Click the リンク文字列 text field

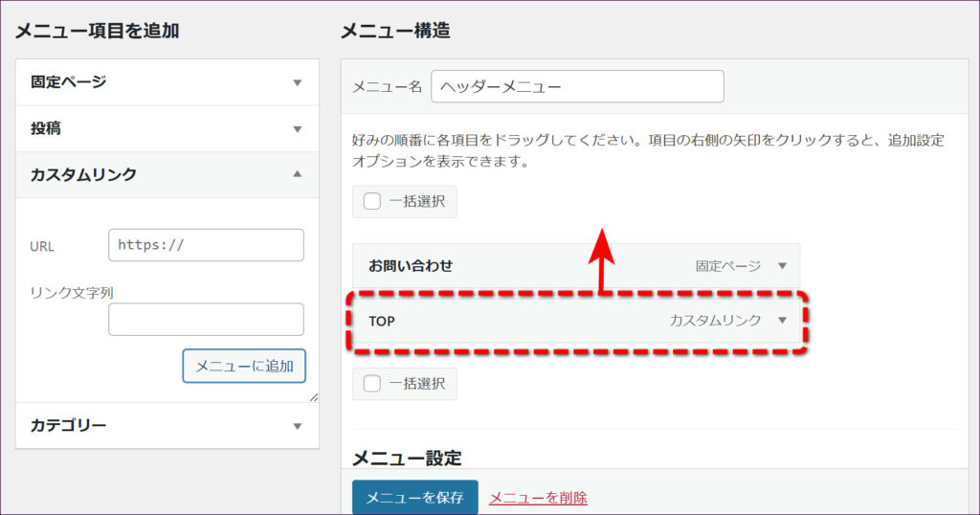[x=206, y=320]
